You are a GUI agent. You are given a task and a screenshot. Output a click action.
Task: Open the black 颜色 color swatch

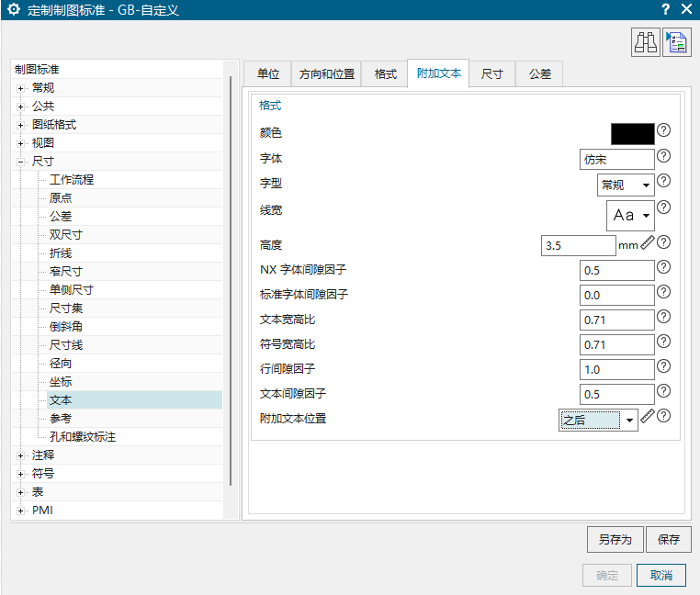point(632,134)
